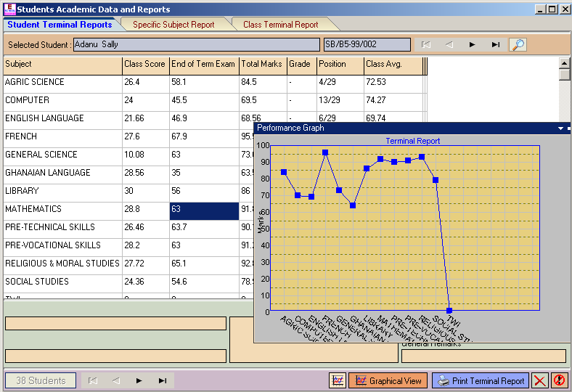Click the Position column header
This screenshot has width=572, height=392.
(x=340, y=66)
